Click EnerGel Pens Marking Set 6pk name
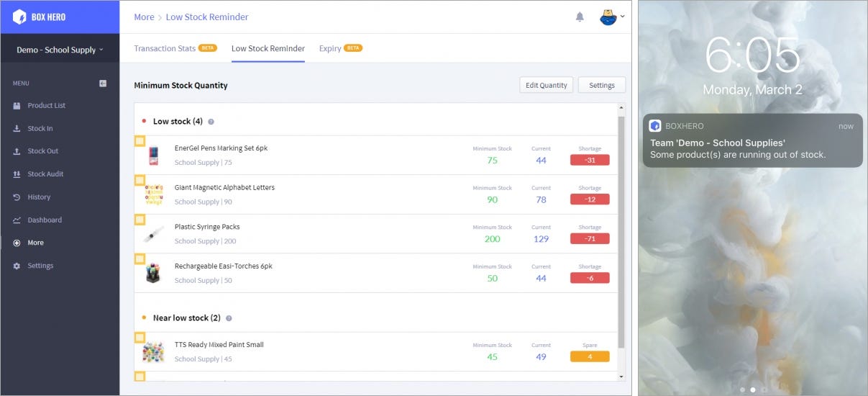 pyautogui.click(x=221, y=148)
